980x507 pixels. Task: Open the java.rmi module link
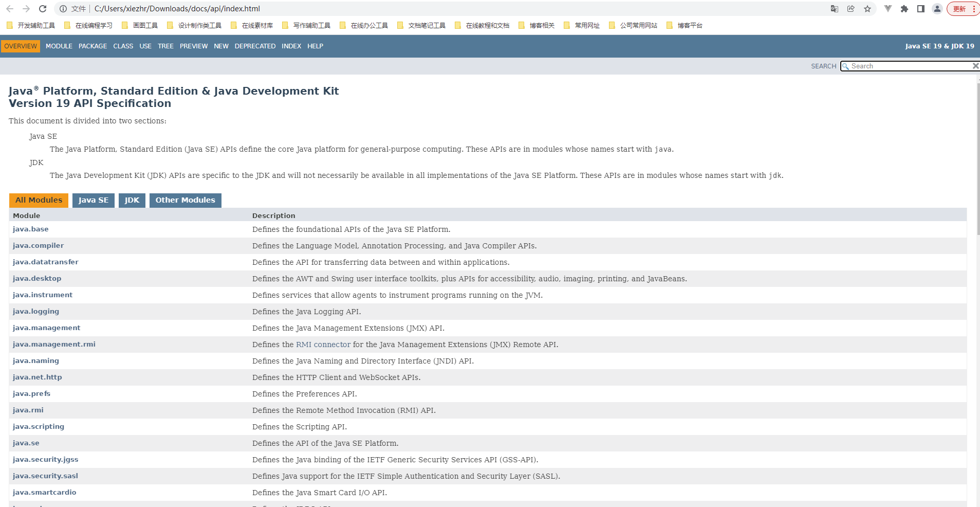coord(28,410)
